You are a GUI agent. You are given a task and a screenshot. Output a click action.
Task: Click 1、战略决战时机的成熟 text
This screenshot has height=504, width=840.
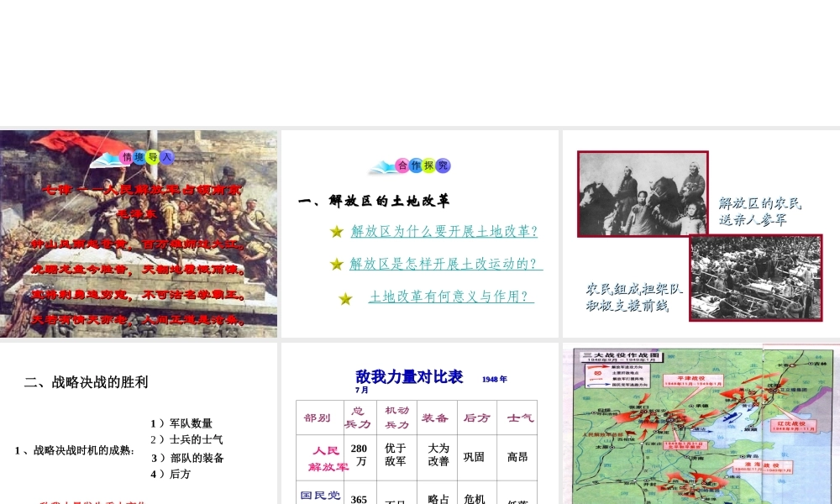[75, 451]
